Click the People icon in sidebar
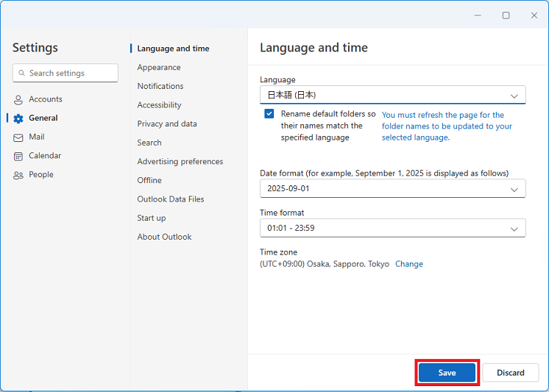 [18, 175]
